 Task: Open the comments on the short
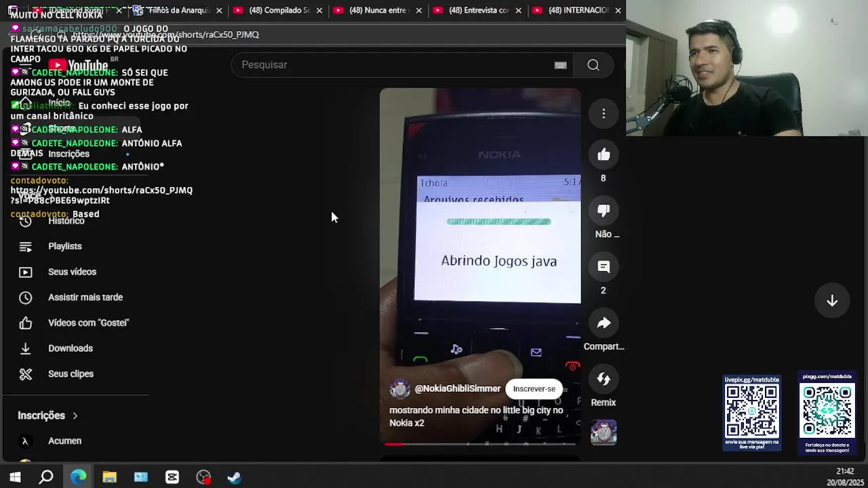click(x=604, y=267)
